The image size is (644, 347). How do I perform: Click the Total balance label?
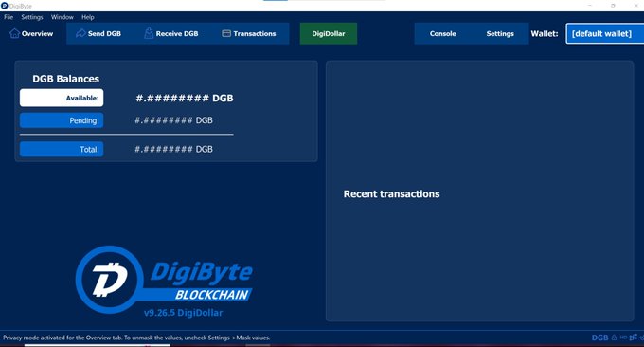point(62,149)
